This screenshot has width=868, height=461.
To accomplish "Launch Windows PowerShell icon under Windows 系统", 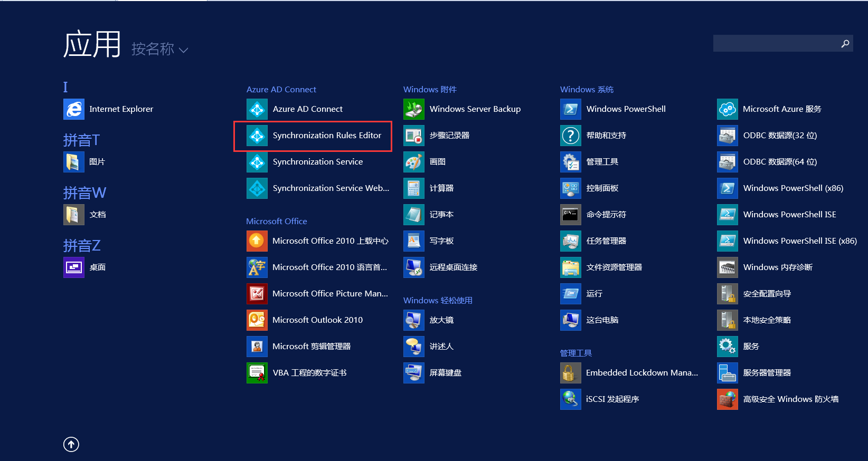I will [571, 109].
